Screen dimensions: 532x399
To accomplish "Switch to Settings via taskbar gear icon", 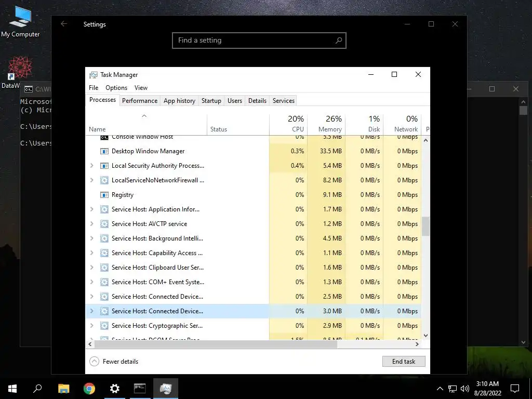I will click(115, 389).
